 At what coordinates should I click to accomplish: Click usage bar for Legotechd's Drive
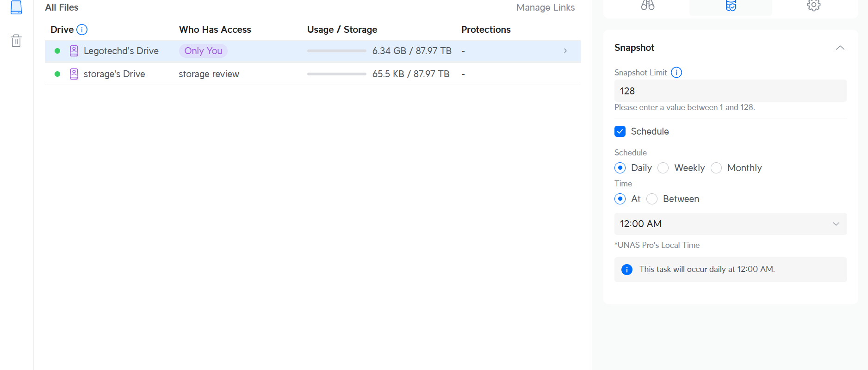(x=337, y=51)
